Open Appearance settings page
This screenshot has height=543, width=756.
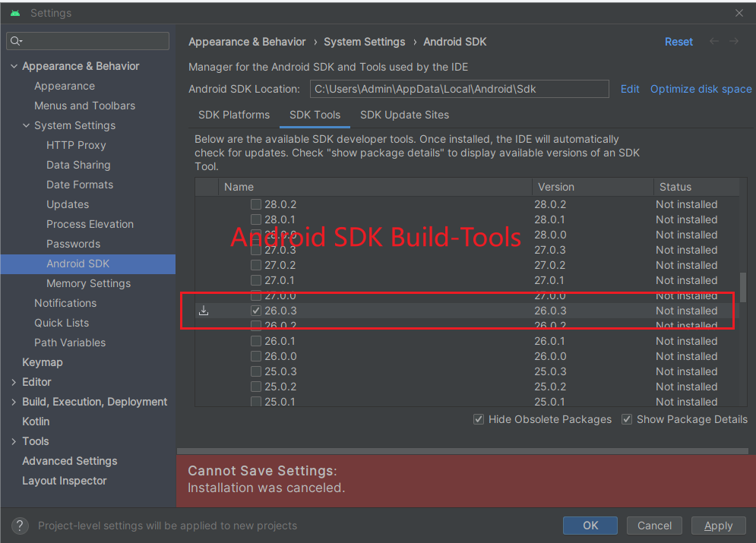point(65,87)
